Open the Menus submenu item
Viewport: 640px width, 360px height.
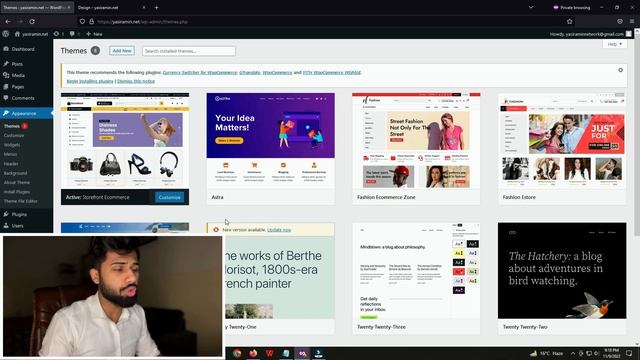pyautogui.click(x=11, y=154)
